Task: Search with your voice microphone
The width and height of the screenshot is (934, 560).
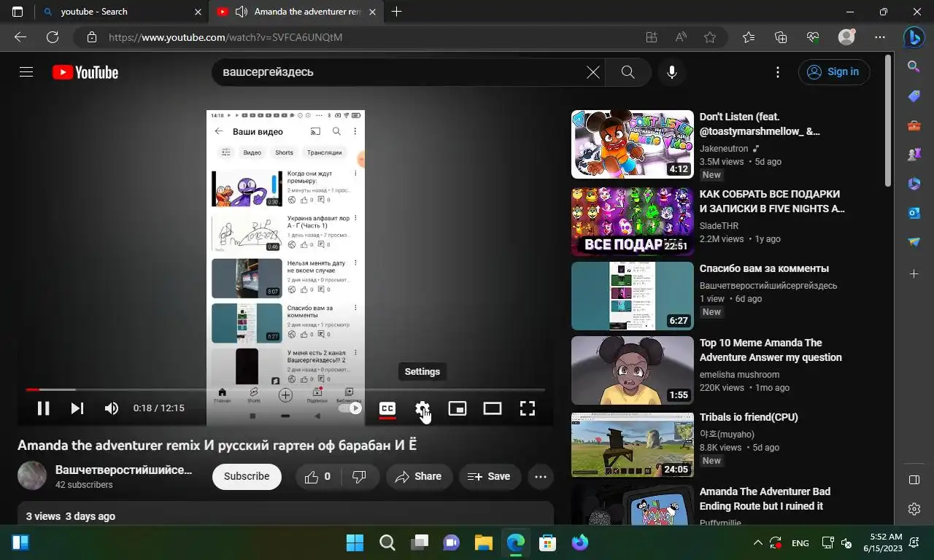Action: pos(672,72)
